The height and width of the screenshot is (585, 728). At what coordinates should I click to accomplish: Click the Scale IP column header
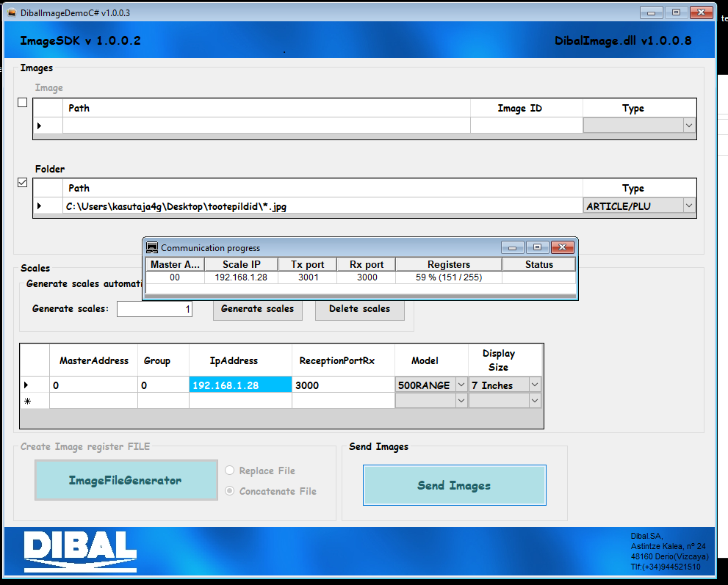tap(242, 264)
